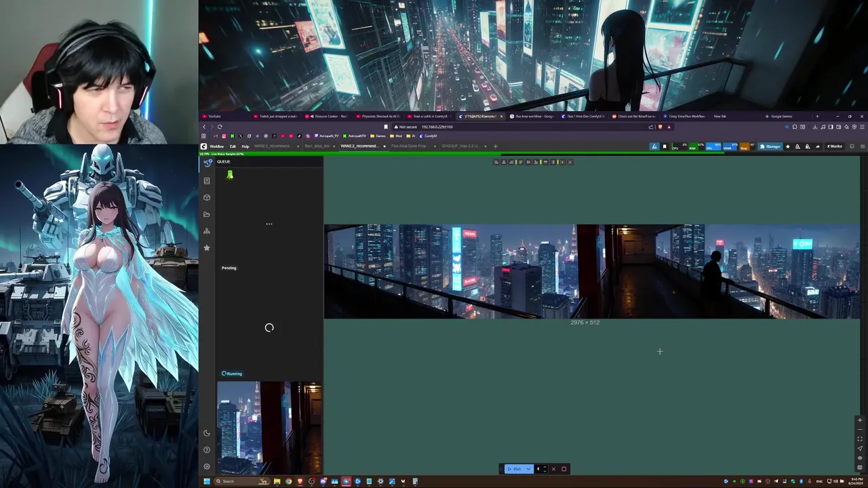
Task: Switch to flux1_krea_dev workflow tab
Action: tap(317, 146)
